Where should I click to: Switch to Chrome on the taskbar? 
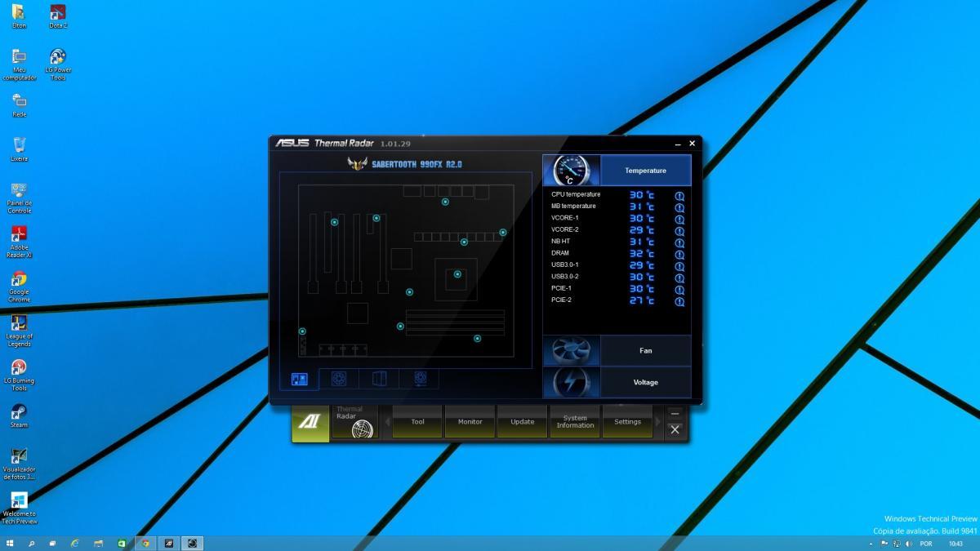click(145, 543)
